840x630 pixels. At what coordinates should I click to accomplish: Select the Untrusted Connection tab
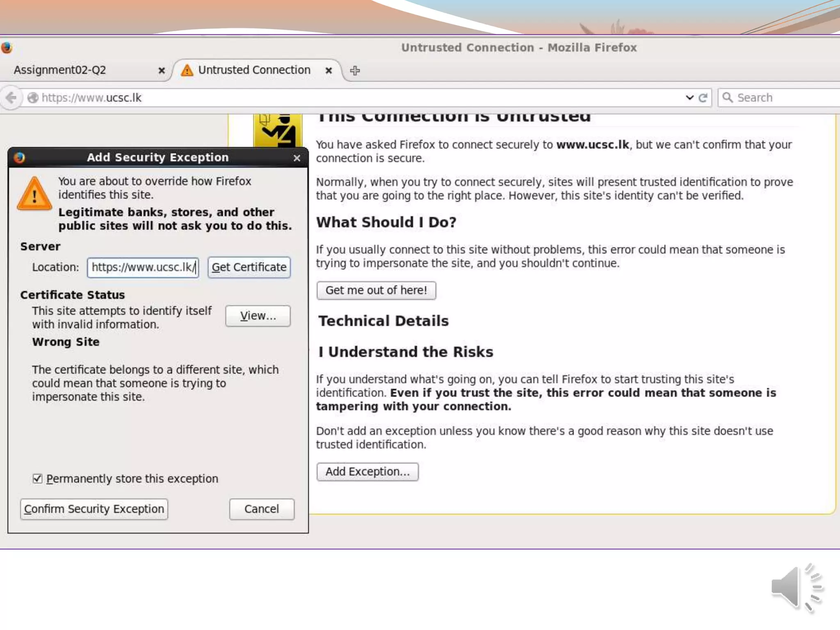(254, 70)
